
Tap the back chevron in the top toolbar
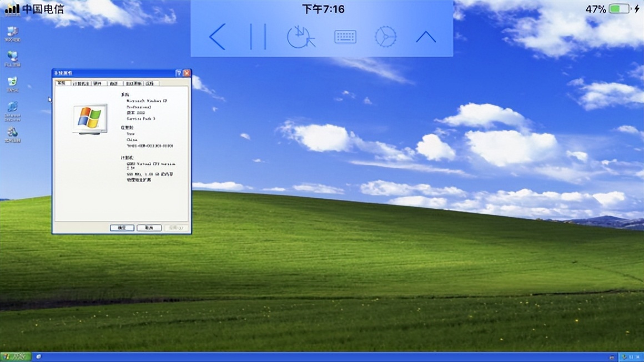click(x=217, y=37)
